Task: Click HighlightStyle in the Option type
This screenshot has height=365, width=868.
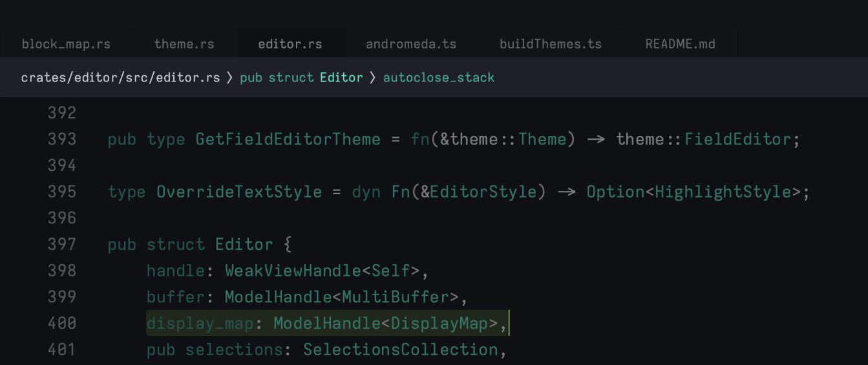Action: pyautogui.click(x=723, y=192)
